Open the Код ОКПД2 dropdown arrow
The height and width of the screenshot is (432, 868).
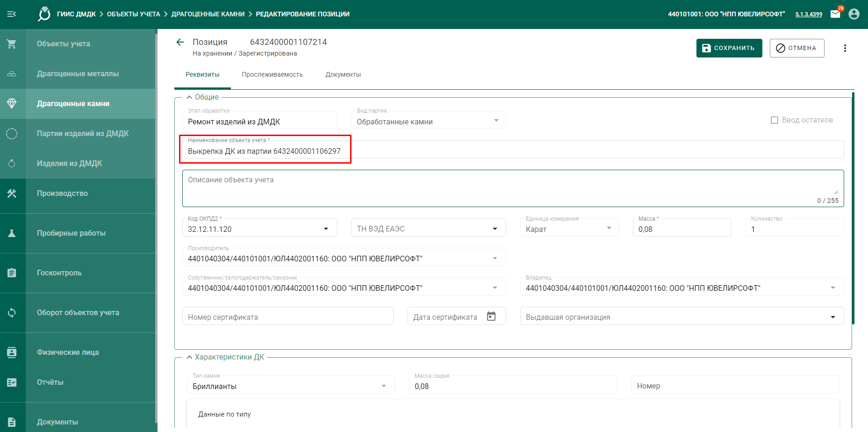point(326,229)
